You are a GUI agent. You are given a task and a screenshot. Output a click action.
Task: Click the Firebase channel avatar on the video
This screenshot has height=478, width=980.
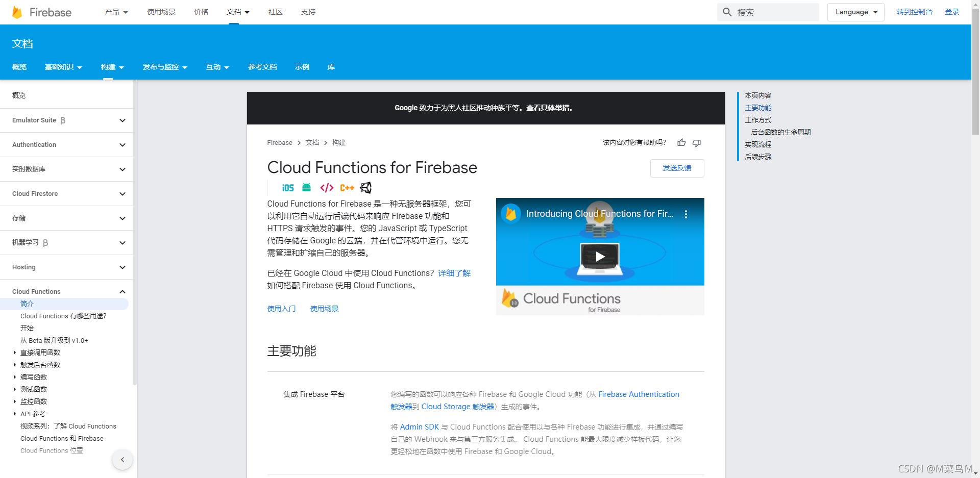tap(510, 214)
